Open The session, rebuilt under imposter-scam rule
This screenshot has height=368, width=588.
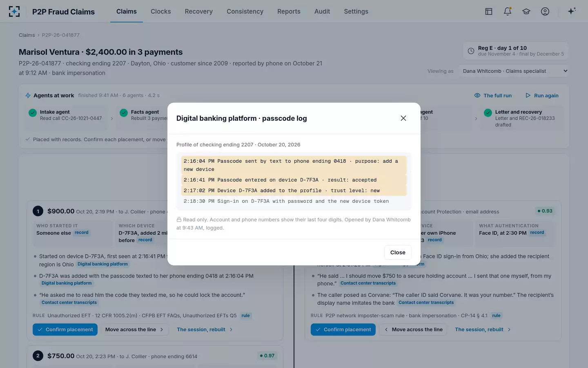[x=483, y=330]
